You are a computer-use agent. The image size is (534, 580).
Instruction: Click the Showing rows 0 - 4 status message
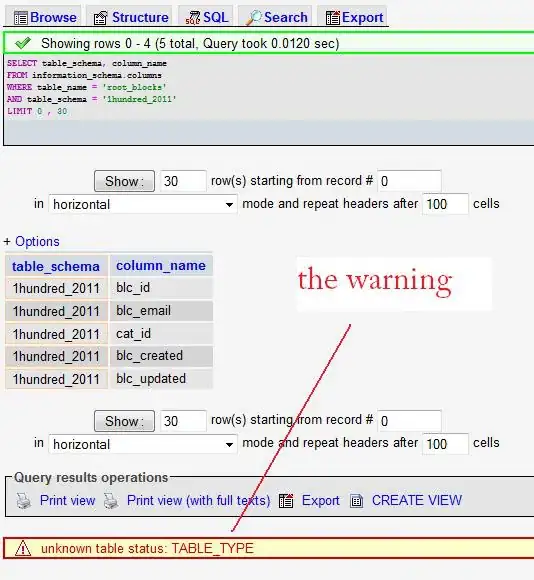(190, 44)
